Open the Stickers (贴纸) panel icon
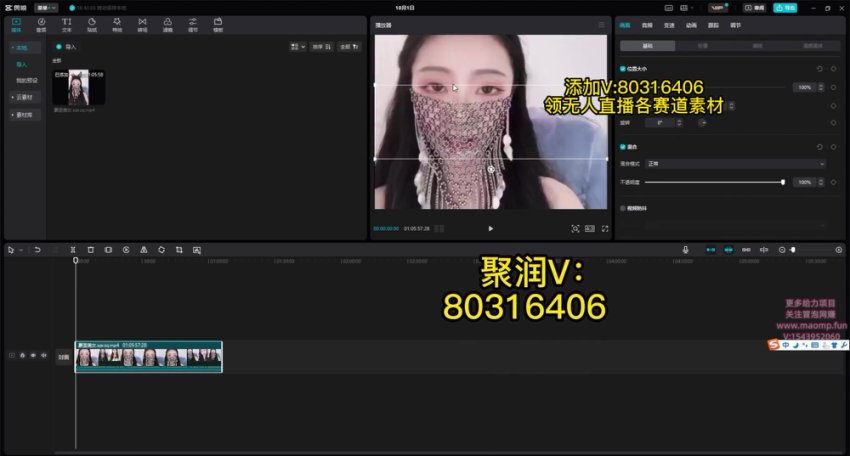The height and width of the screenshot is (456, 850). 91,23
